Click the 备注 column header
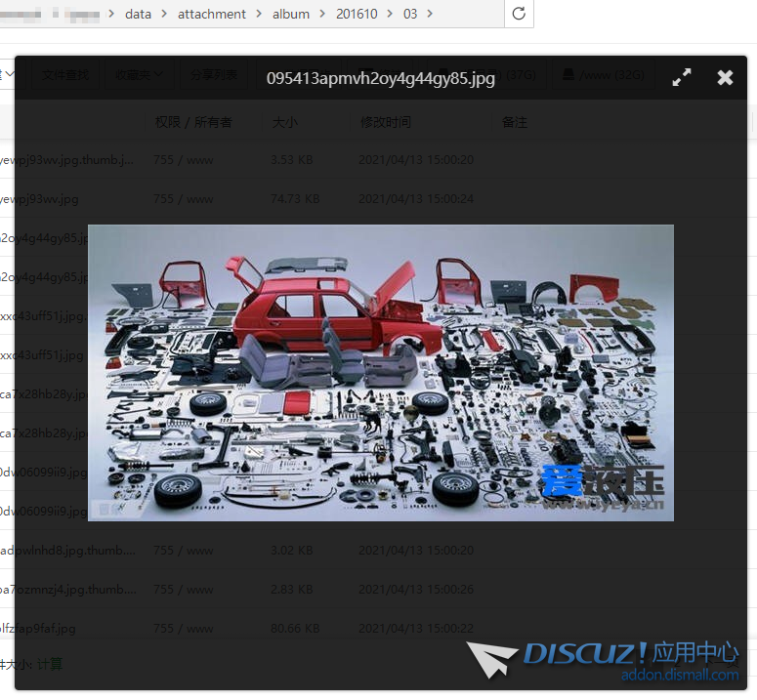Screen dimensions: 757x700 click(514, 122)
